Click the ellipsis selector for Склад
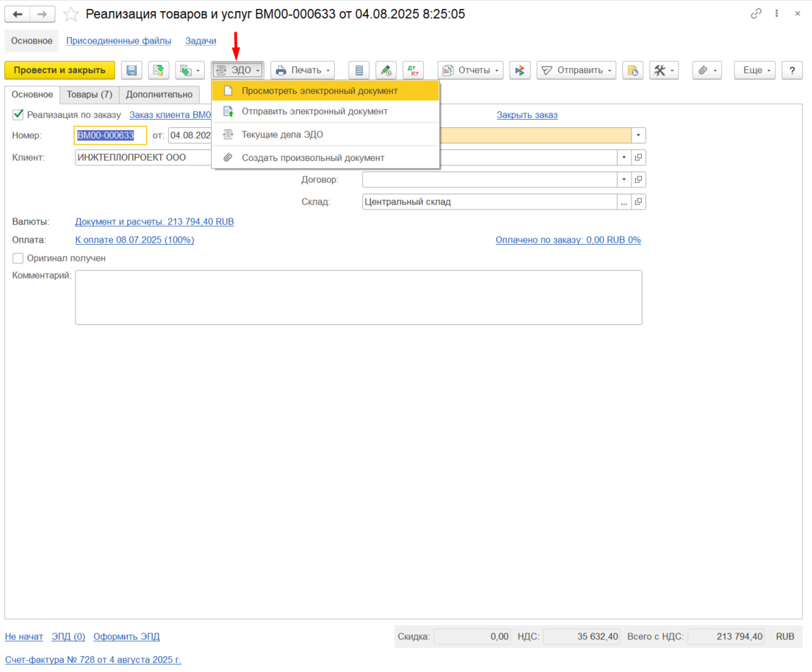The width and height of the screenshot is (812, 672). click(x=624, y=202)
